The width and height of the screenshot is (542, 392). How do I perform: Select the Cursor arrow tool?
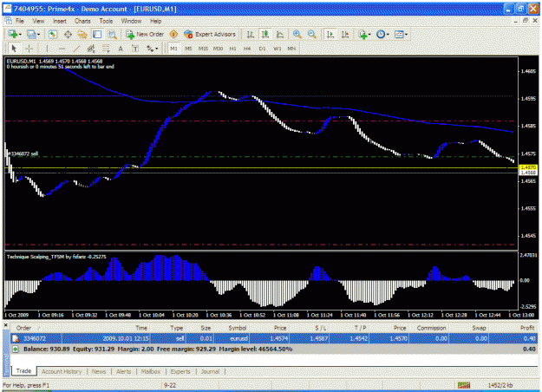(14, 49)
